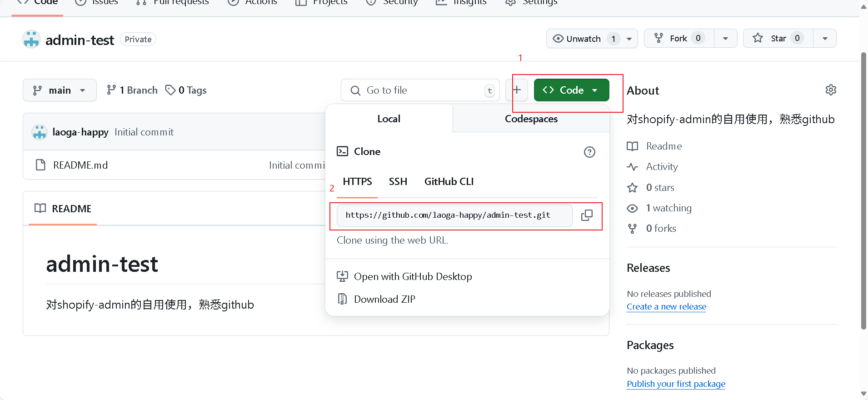Expand the Star lists dropdown arrow
Viewport: 868px width, 400px height.
(x=825, y=39)
